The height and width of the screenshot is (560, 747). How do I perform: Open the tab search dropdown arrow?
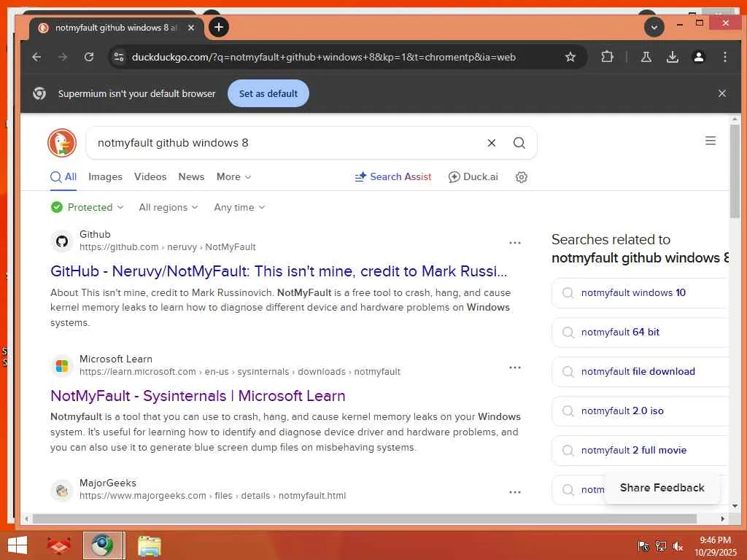pos(654,27)
